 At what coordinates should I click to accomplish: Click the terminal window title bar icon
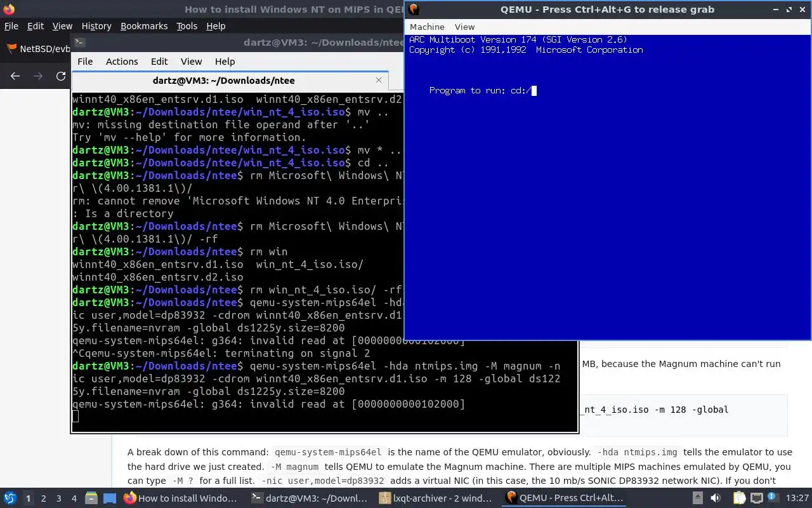click(79, 43)
